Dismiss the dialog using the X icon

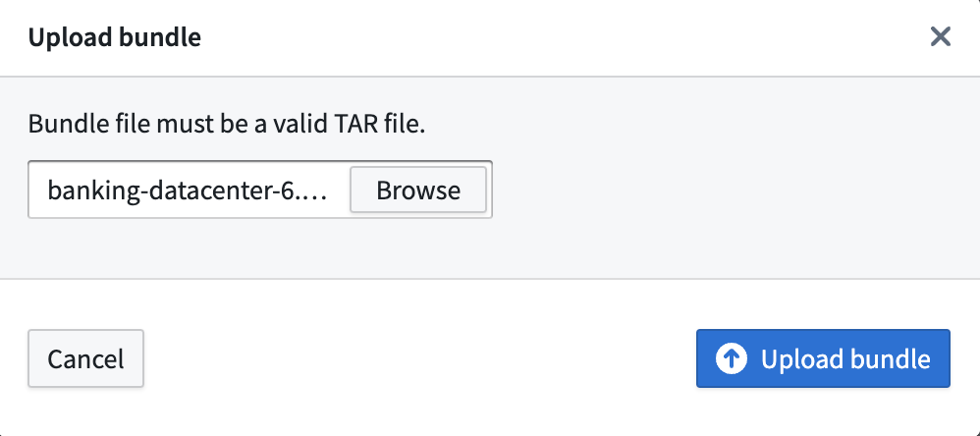coord(940,37)
